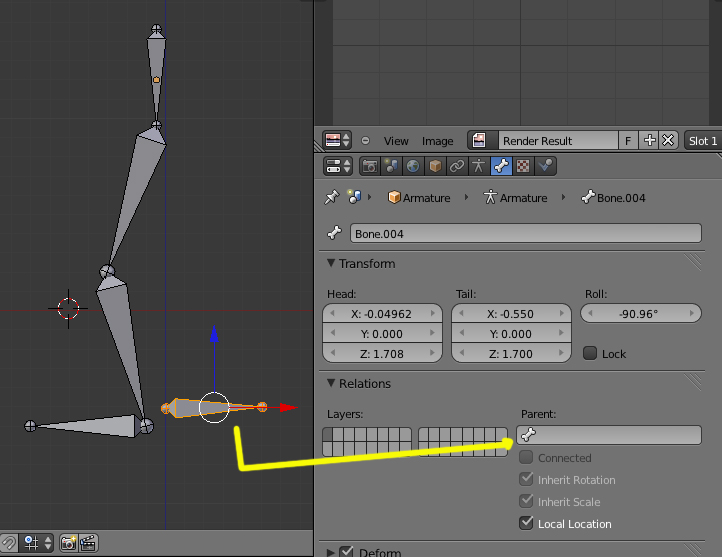Image resolution: width=722 pixels, height=557 pixels.
Task: Click the Roll angle field
Action: [640, 313]
